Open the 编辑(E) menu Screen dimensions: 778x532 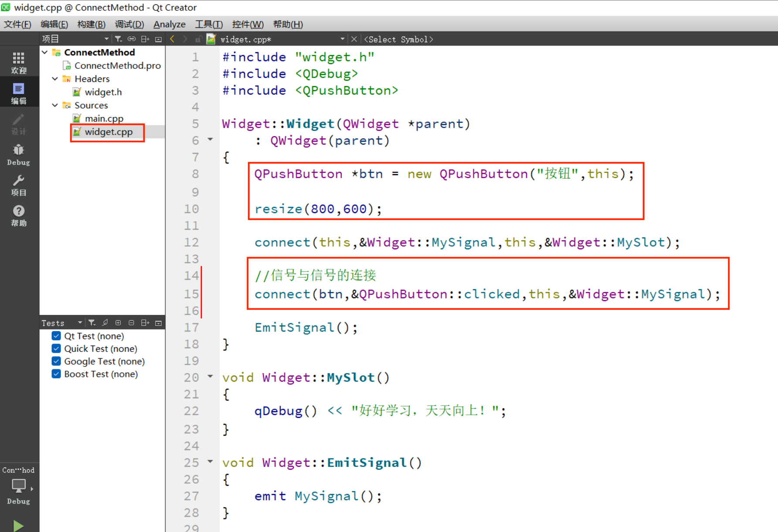pyautogui.click(x=54, y=24)
